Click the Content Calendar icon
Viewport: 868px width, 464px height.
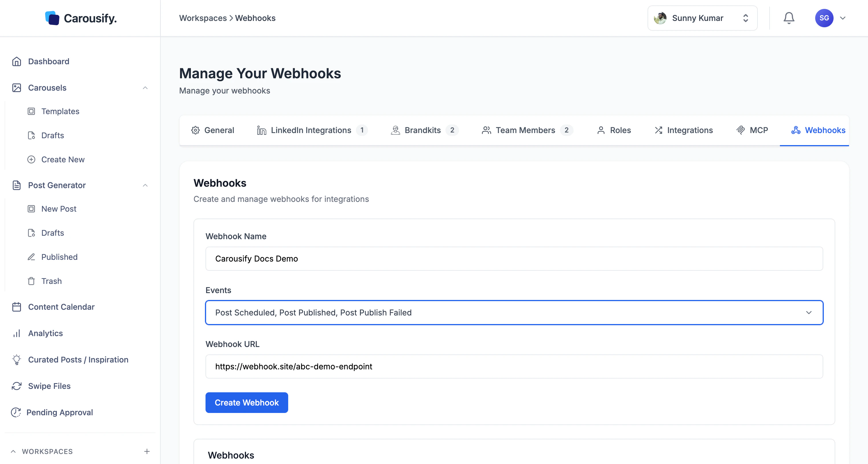[17, 307]
